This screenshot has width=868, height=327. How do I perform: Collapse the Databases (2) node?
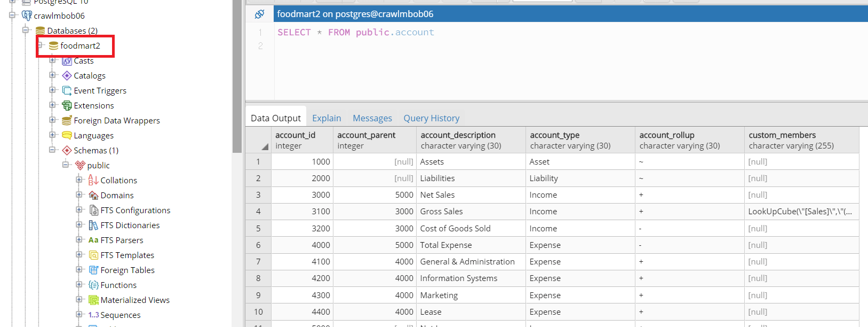coord(26,30)
